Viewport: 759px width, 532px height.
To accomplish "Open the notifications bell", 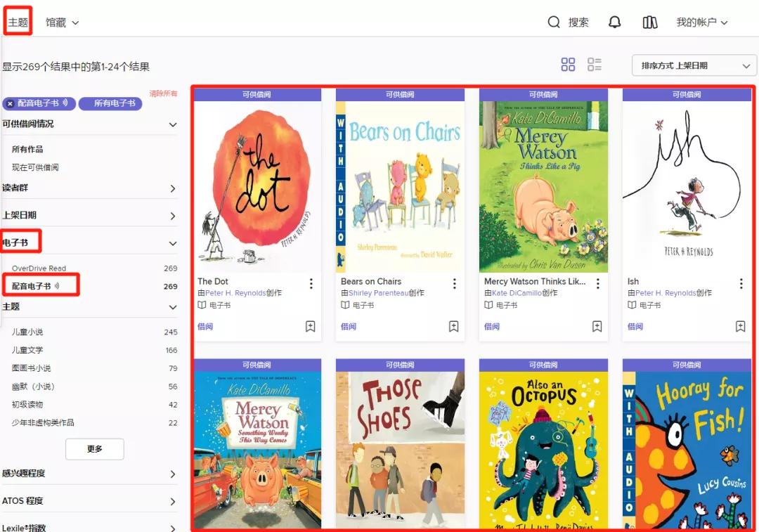I will pyautogui.click(x=615, y=22).
